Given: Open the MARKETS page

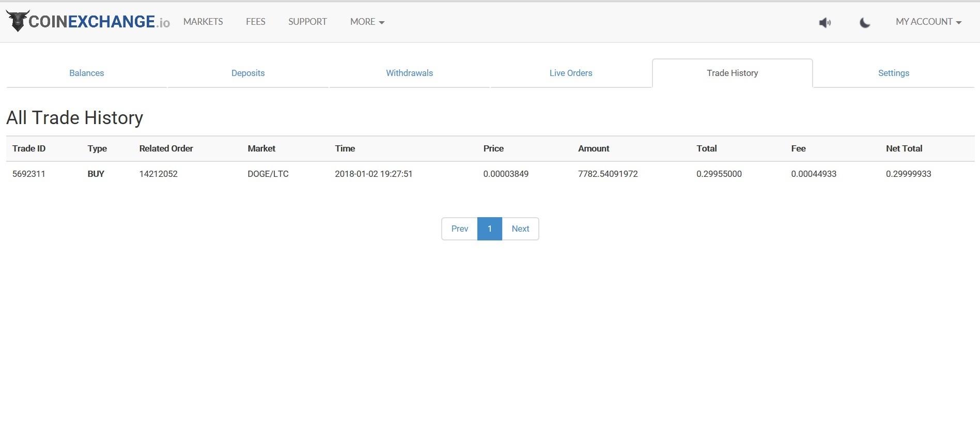Looking at the screenshot, I should pyautogui.click(x=203, y=22).
